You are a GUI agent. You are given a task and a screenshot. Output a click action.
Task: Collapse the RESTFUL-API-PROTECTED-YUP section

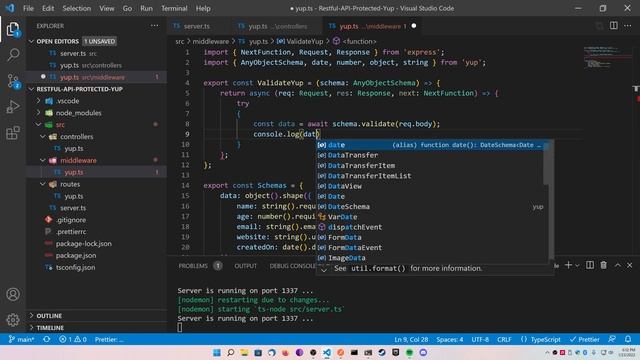point(32,89)
